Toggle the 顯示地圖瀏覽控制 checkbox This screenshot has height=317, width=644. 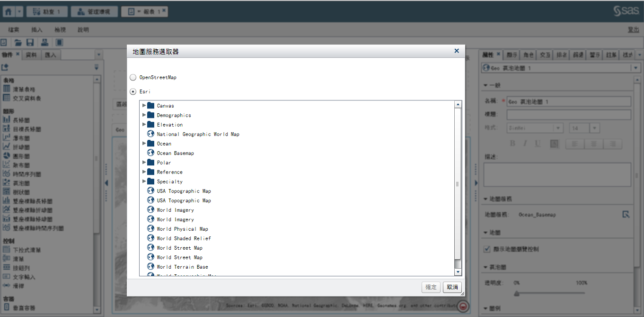(486, 249)
